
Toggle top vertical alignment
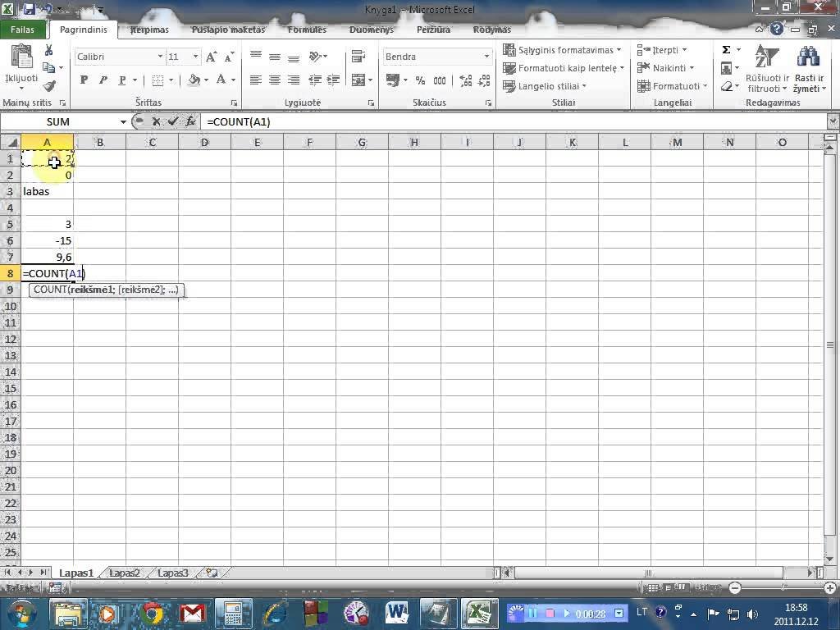coord(256,56)
